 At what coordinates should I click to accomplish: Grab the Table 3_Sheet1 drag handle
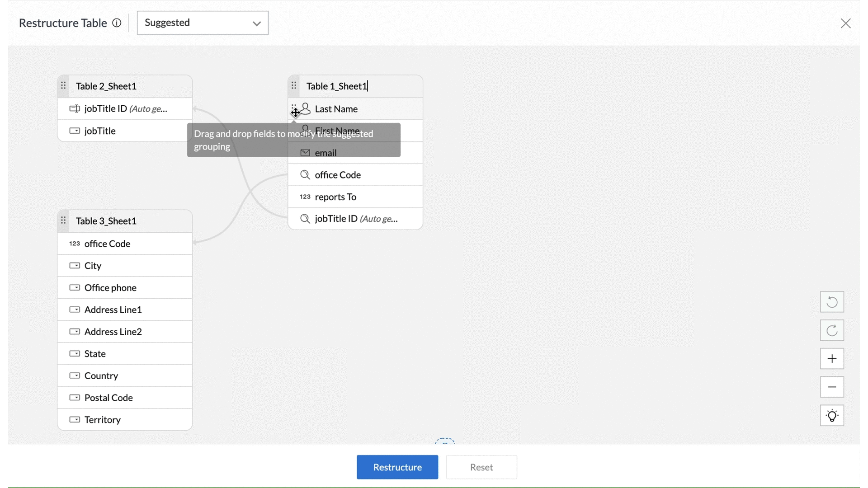click(x=63, y=221)
